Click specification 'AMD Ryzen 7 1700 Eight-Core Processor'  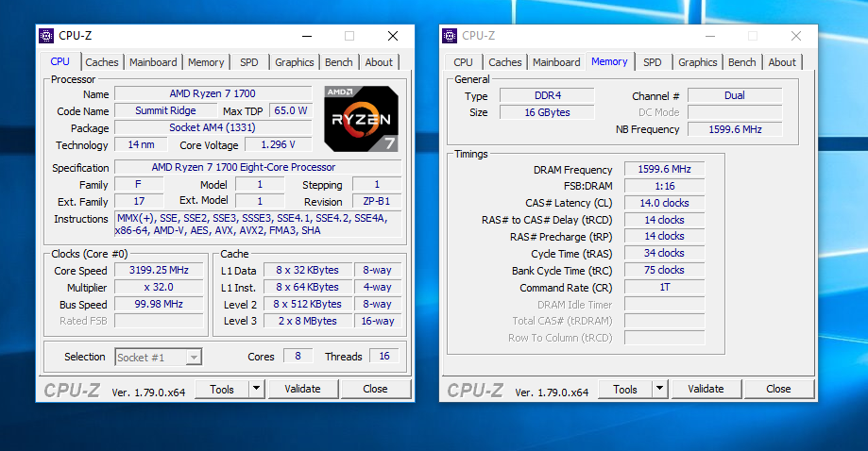click(258, 167)
